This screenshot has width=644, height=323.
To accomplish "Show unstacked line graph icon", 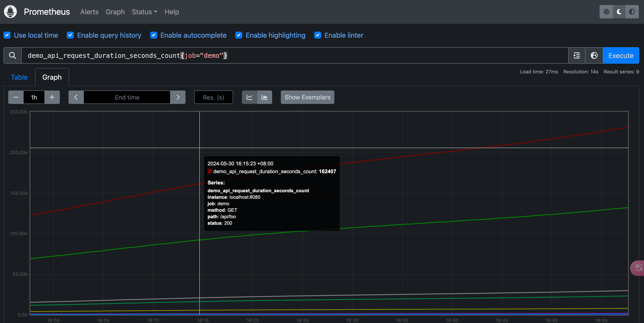I will 249,97.
